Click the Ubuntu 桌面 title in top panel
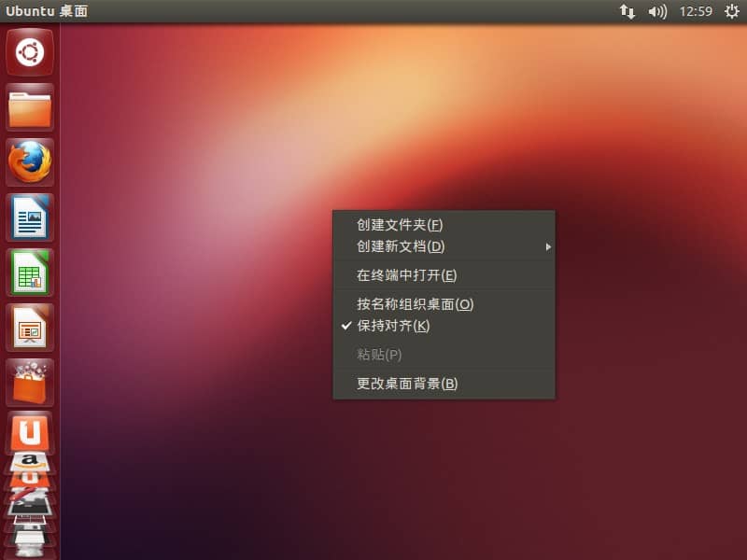Image resolution: width=747 pixels, height=560 pixels. [45, 11]
